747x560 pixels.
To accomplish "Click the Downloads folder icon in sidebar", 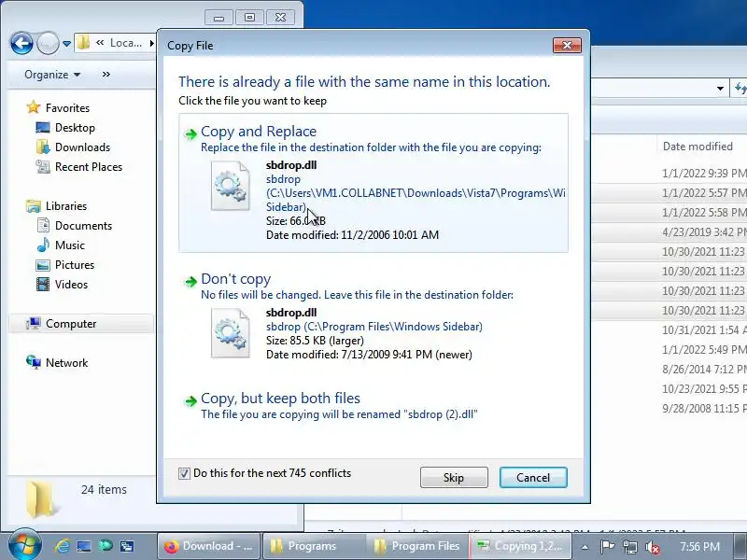I will tap(43, 147).
